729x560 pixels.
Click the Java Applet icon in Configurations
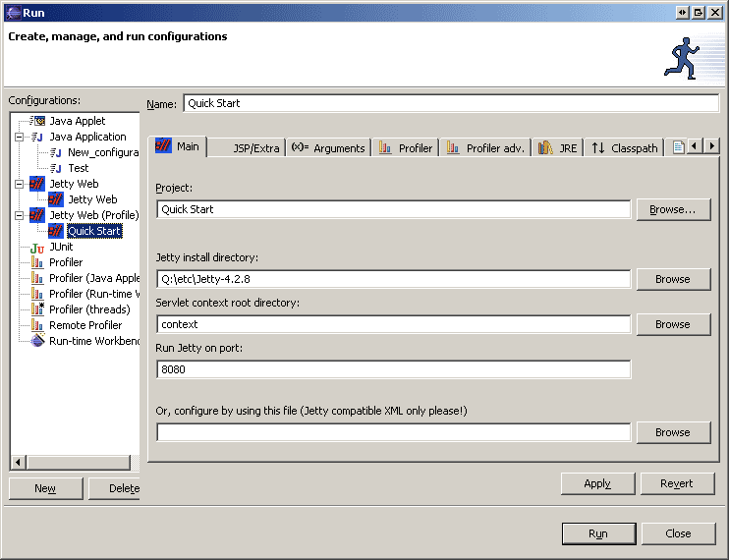coord(37,121)
